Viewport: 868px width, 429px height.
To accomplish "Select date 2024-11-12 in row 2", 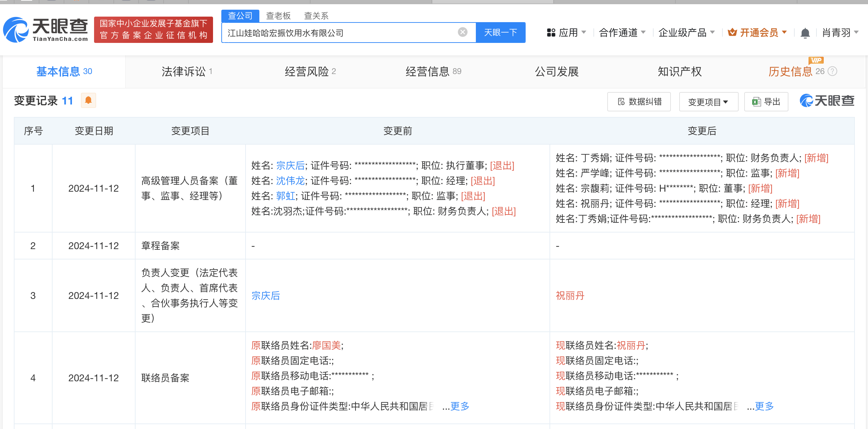I will point(93,246).
